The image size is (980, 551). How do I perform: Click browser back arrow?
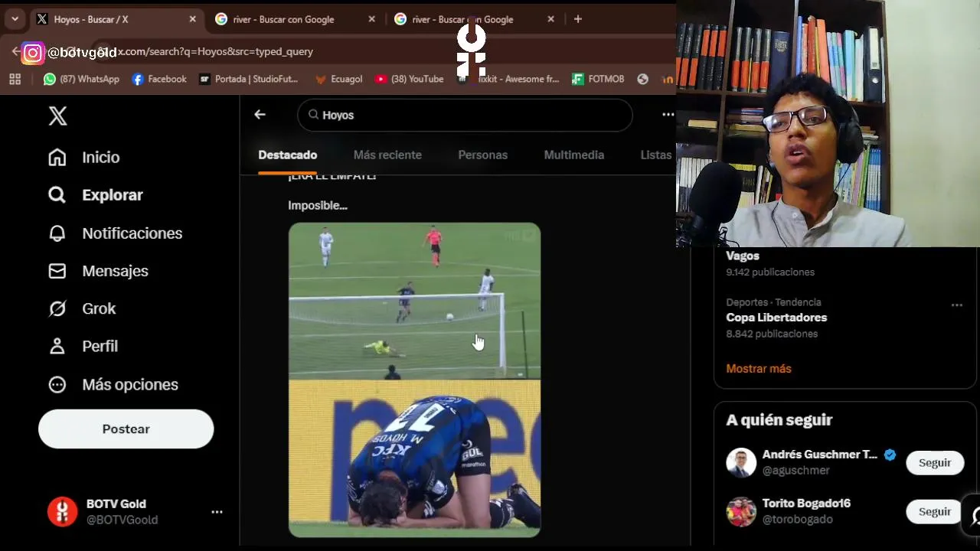click(x=15, y=51)
